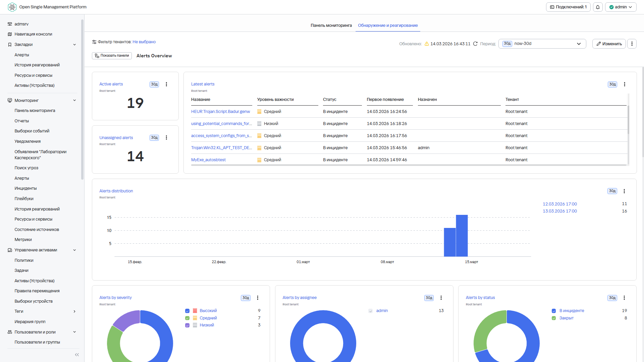
Task: Collapse the sidebar with double chevron icon
Action: [77, 355]
